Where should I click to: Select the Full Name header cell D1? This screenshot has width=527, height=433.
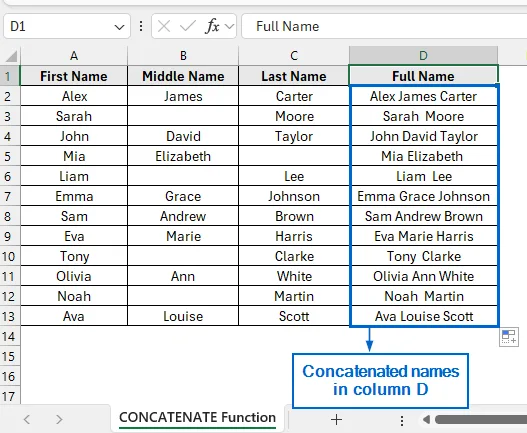coord(423,76)
